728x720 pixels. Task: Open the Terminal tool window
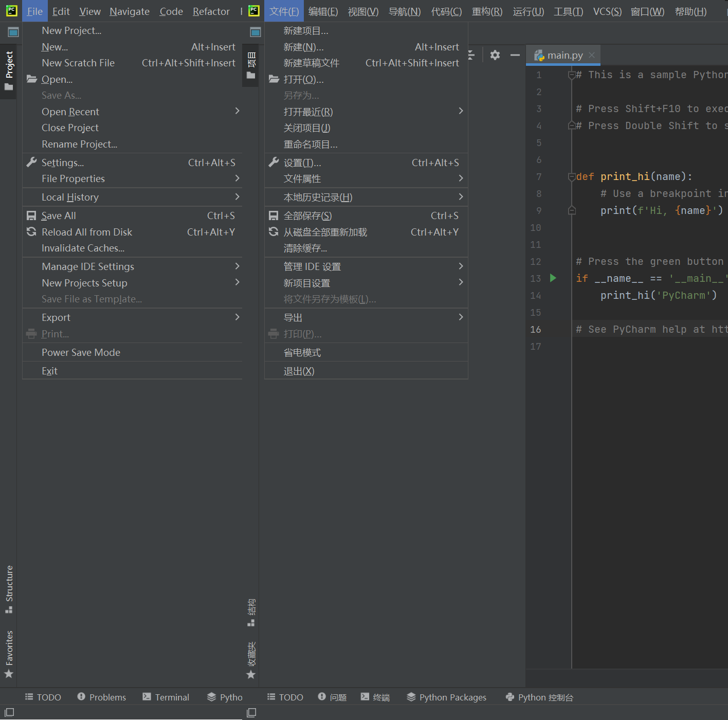coord(166,697)
